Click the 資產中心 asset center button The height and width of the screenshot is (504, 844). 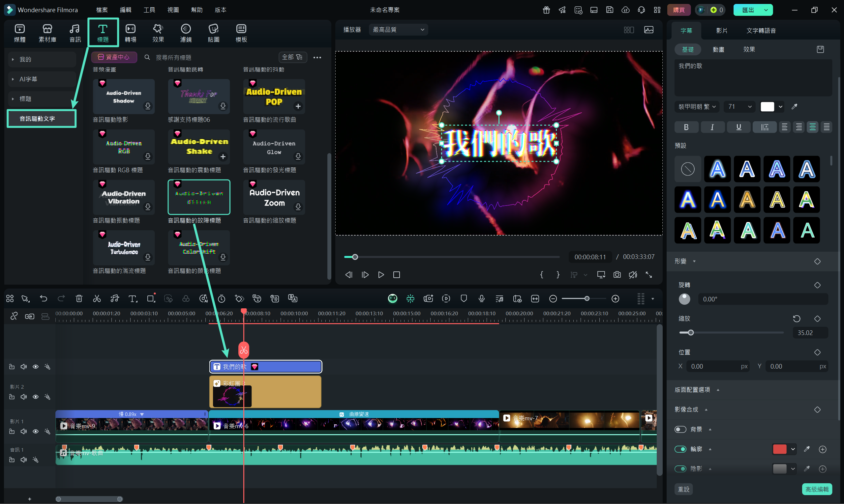(114, 57)
